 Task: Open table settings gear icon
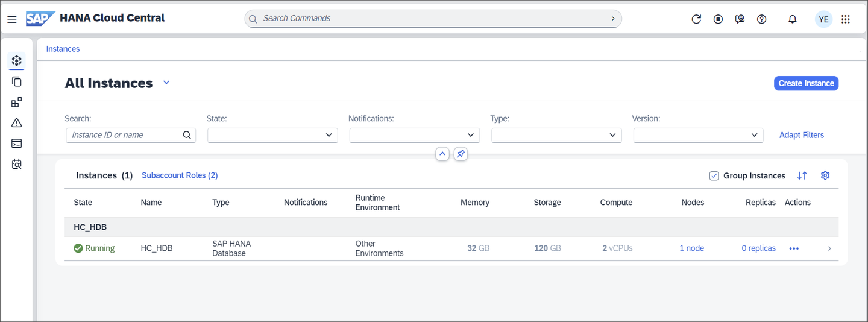coord(825,175)
